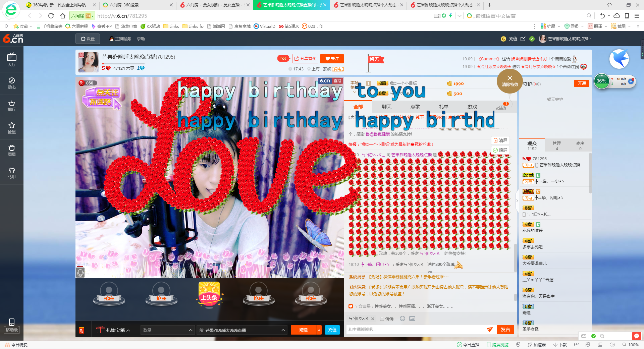644x349 pixels.
Task: Click the chat message input field
Action: tap(416, 330)
